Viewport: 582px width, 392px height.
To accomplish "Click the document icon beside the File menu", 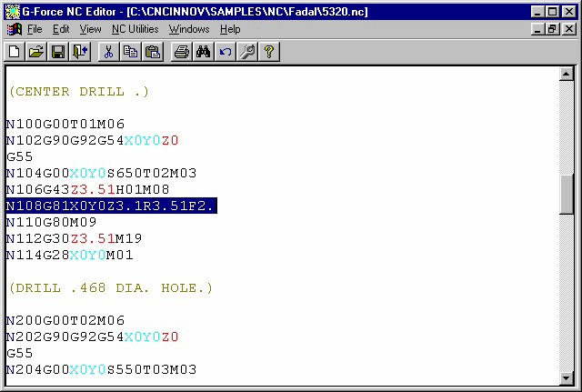I will [x=15, y=29].
